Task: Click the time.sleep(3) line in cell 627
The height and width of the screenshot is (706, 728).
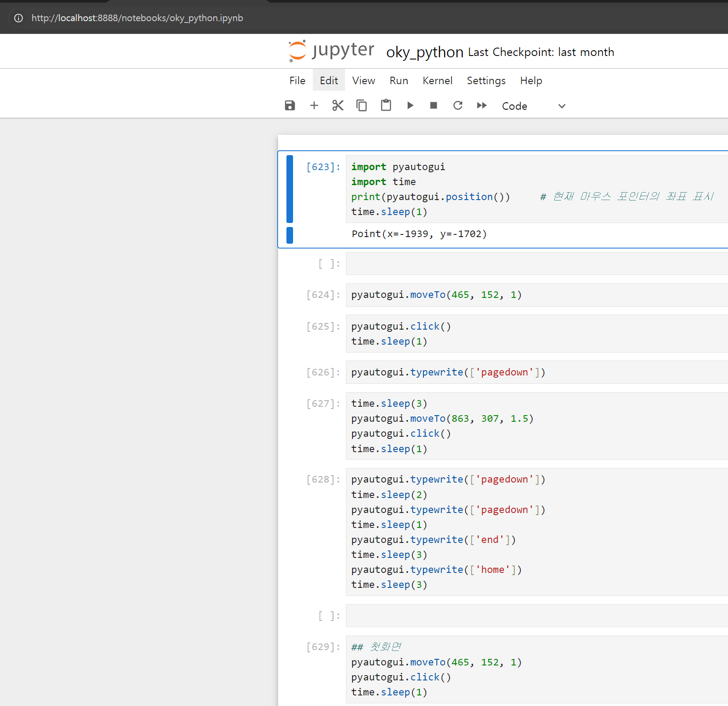Action: [x=389, y=404]
